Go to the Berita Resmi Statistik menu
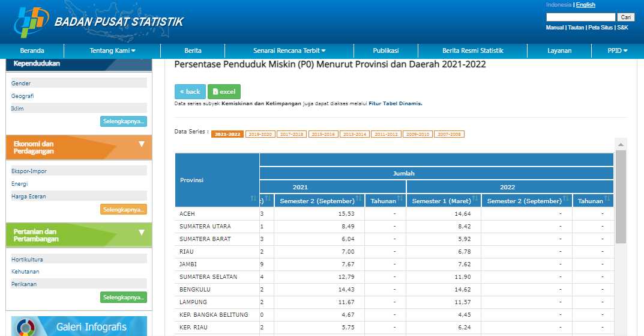 click(x=472, y=51)
